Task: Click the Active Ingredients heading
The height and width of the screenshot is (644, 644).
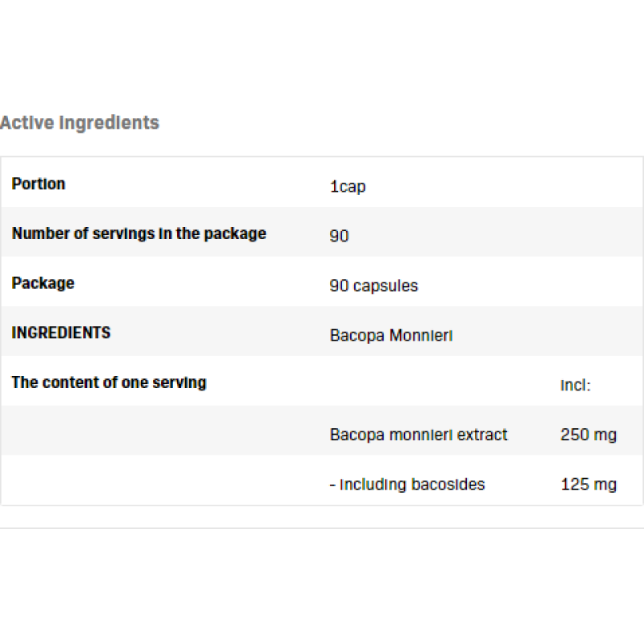Action: 80,123
